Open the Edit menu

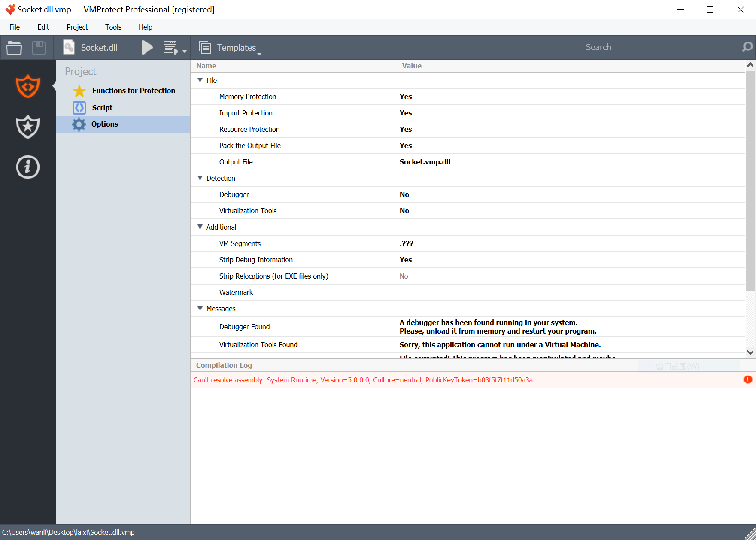(43, 27)
